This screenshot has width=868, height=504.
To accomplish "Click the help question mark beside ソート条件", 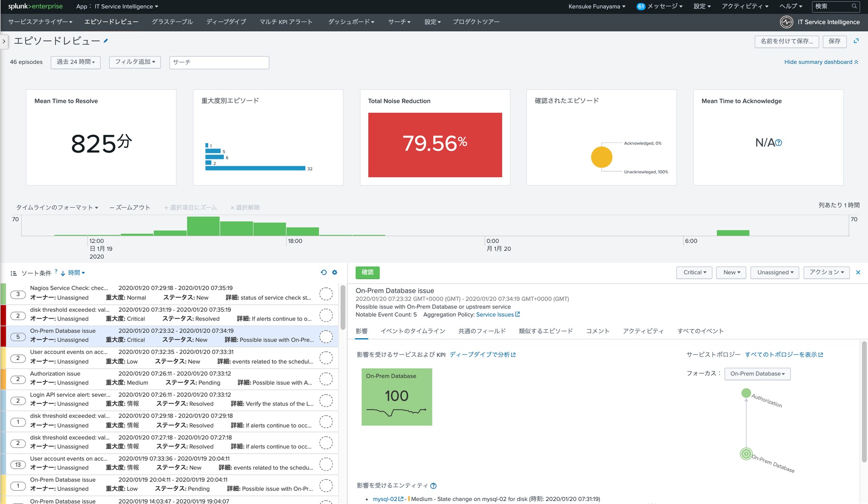I will [56, 271].
